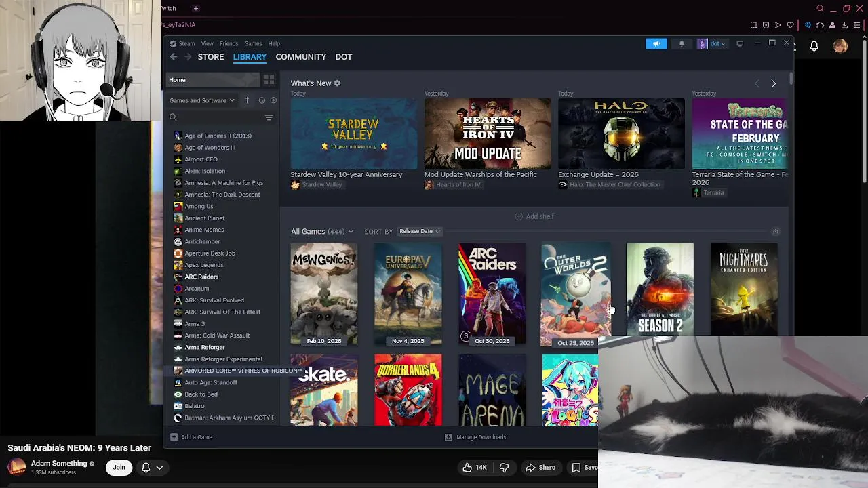Viewport: 868px width, 488px height.
Task: Open the Borderlands 4 cover
Action: (408, 390)
